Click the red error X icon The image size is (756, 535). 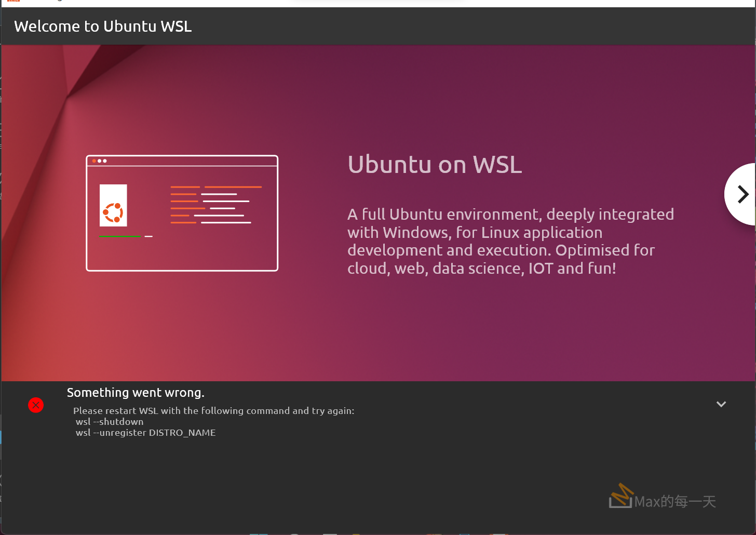(x=36, y=405)
